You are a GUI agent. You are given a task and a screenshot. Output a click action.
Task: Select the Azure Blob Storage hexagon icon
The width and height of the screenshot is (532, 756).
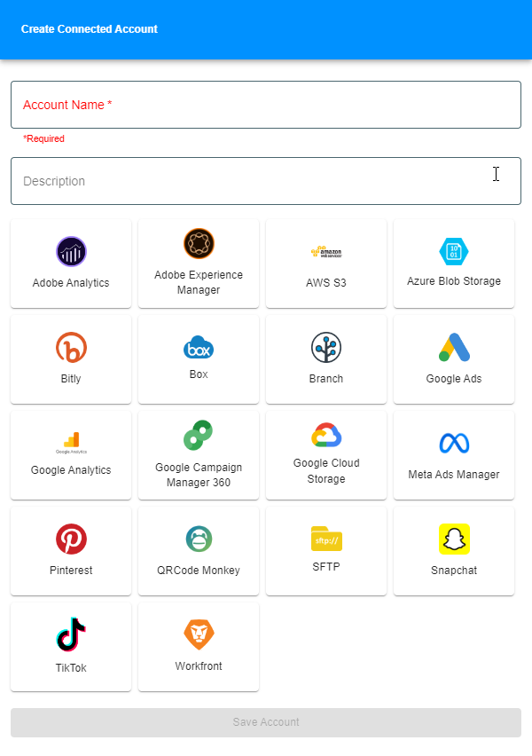[x=454, y=251]
